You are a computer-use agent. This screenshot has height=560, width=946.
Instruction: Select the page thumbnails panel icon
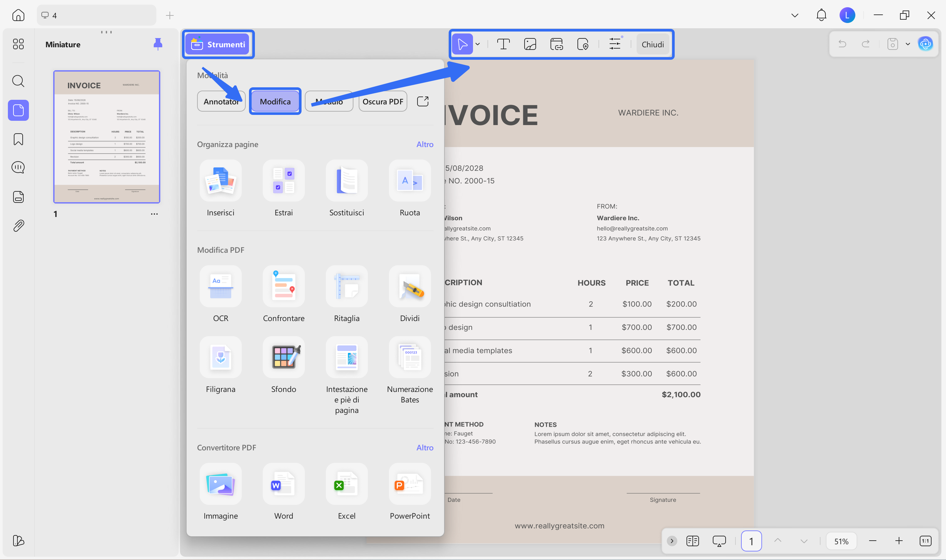tap(18, 110)
